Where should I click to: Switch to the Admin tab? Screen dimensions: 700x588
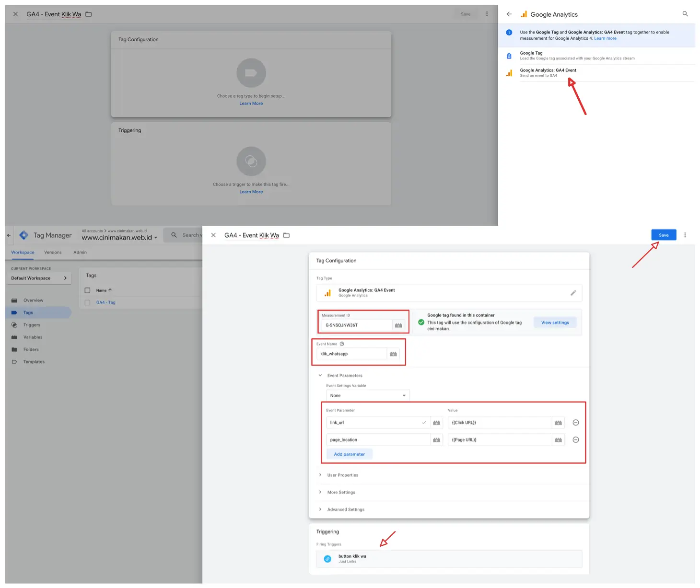click(x=80, y=253)
